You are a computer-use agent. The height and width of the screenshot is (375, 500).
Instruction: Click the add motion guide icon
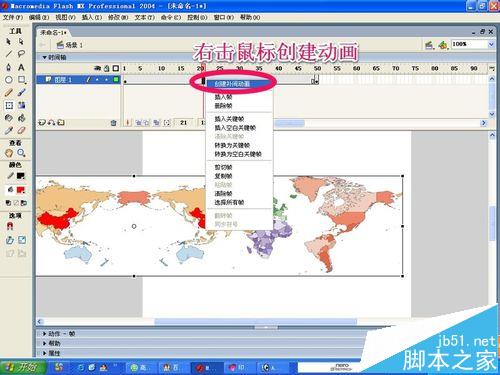point(51,123)
